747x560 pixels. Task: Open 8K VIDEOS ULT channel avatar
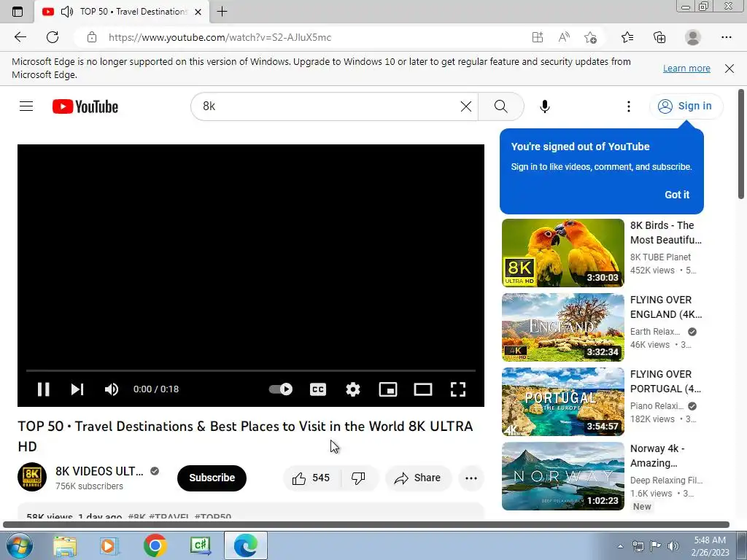click(x=32, y=477)
